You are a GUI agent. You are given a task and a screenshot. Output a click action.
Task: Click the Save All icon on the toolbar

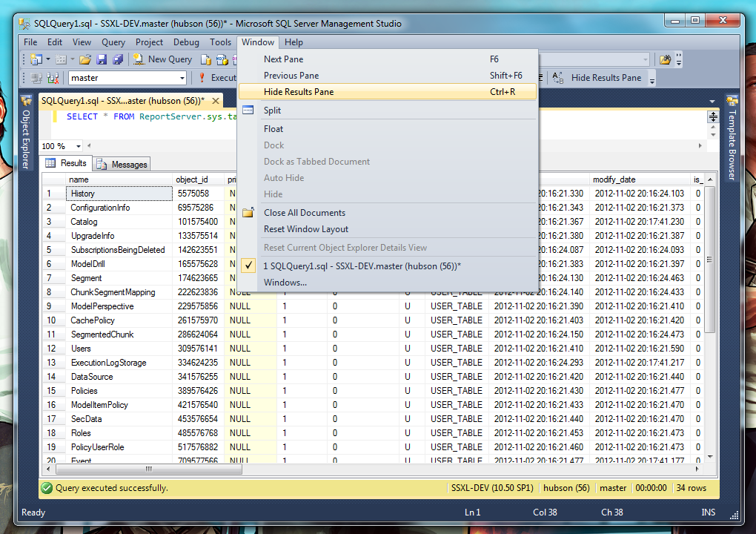pyautogui.click(x=119, y=59)
